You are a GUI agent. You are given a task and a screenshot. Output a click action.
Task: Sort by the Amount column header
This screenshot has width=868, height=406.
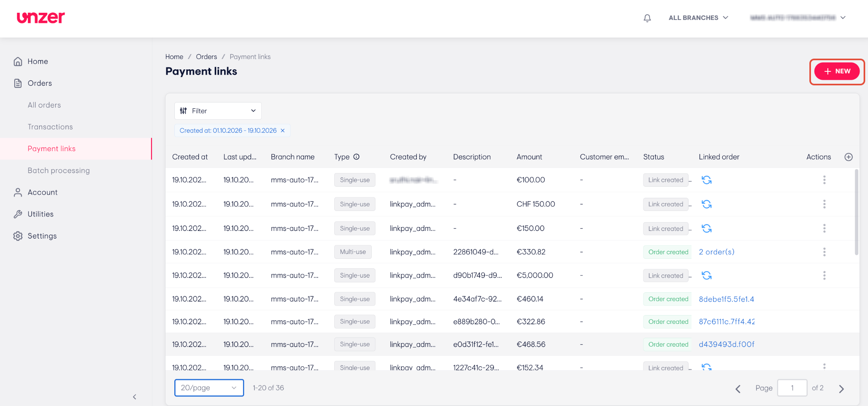pyautogui.click(x=529, y=157)
